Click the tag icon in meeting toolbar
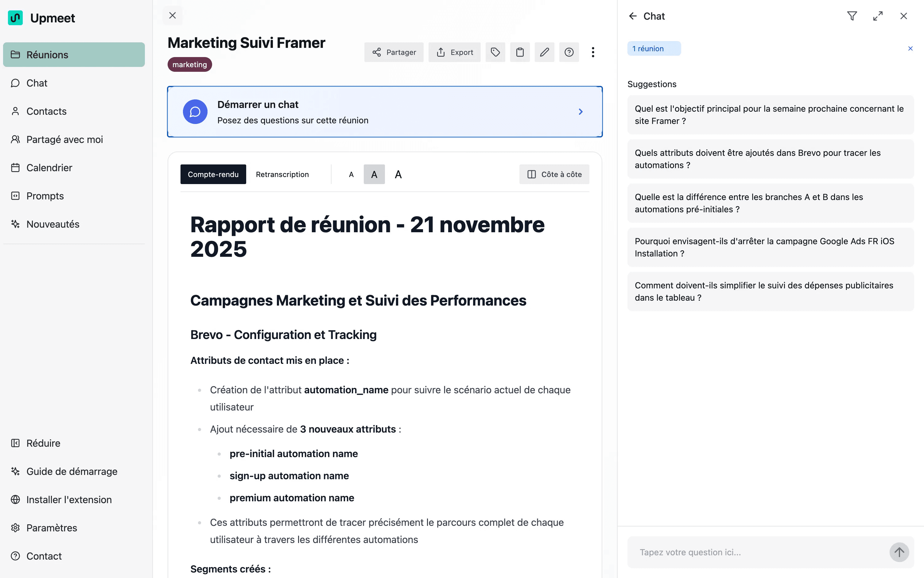 point(495,52)
